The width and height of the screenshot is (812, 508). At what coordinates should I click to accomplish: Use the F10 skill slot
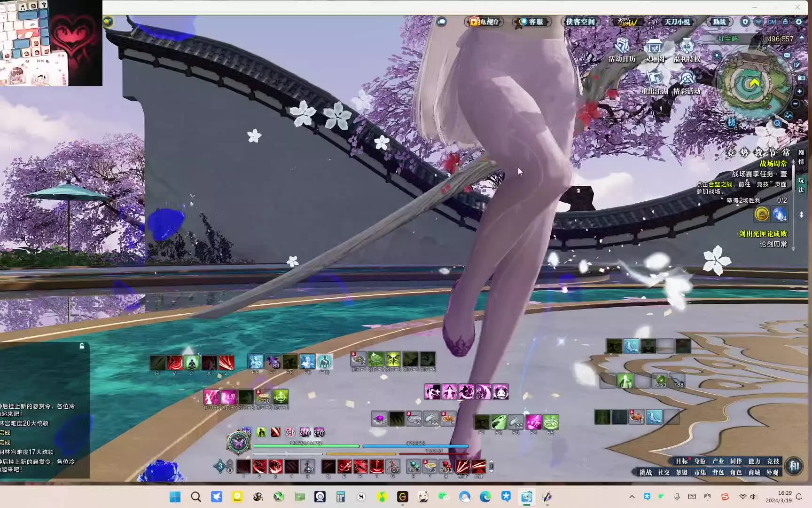(x=324, y=361)
